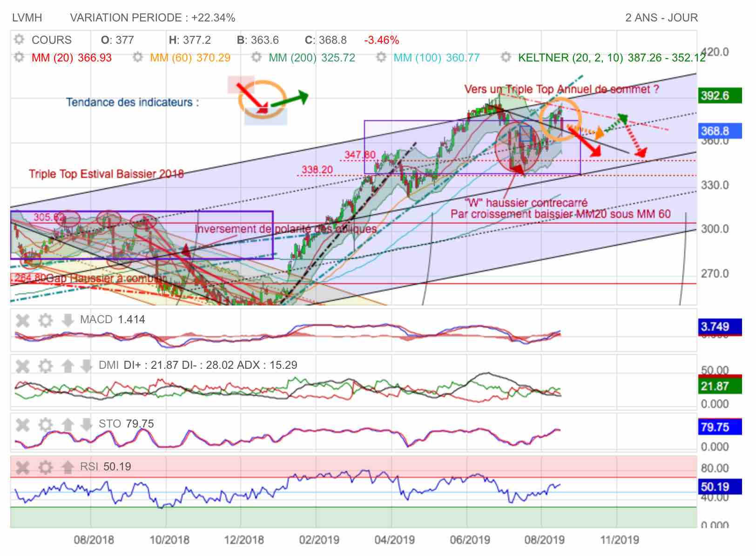756x556 pixels.
Task: Click the 338.20 price level label
Action: click(x=317, y=170)
